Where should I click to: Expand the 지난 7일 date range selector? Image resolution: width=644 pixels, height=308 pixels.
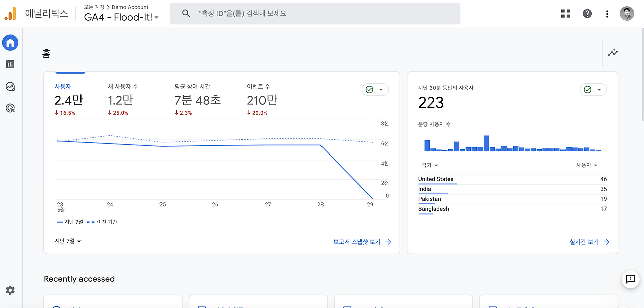[68, 241]
